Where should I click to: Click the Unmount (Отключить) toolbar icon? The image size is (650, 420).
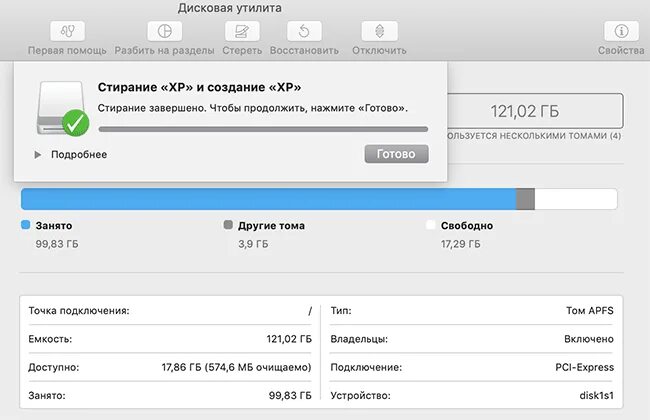click(x=379, y=31)
